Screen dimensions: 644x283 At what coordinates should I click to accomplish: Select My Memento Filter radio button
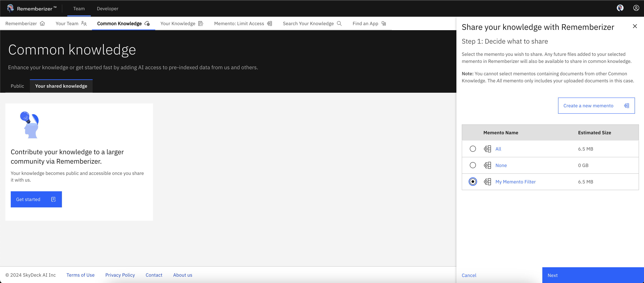coord(473,182)
